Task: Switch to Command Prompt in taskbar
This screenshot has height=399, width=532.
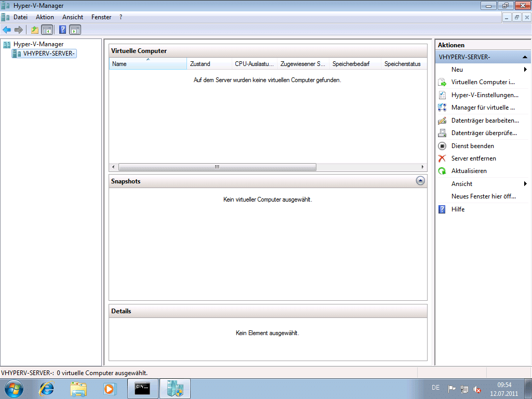Action: pos(142,389)
